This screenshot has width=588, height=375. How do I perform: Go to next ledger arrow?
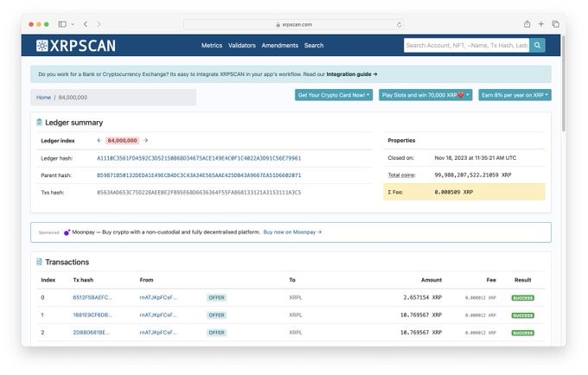pyautogui.click(x=145, y=141)
